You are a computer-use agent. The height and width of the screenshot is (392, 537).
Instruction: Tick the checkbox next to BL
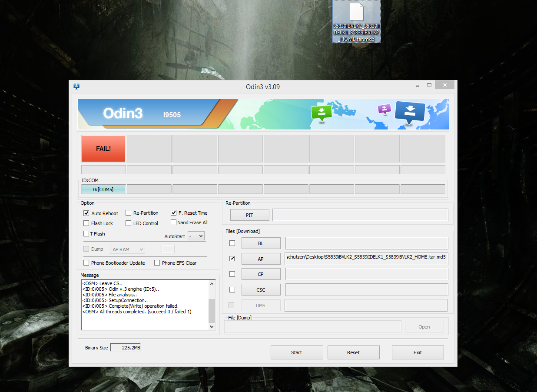[232, 243]
